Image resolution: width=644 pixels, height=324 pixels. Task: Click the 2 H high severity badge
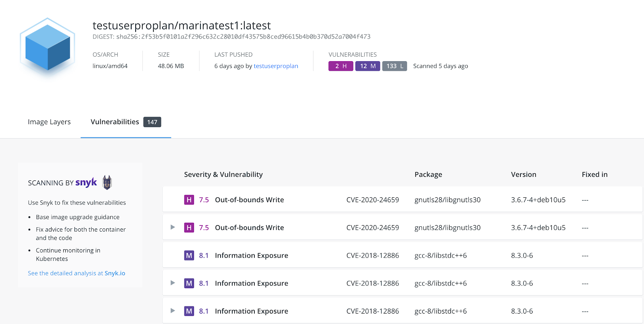341,66
